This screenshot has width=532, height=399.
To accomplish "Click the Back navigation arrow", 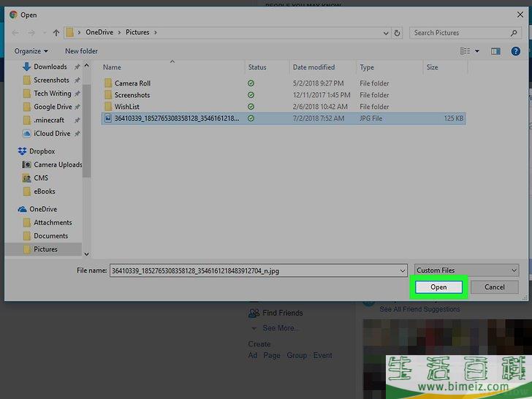I will 15,33.
